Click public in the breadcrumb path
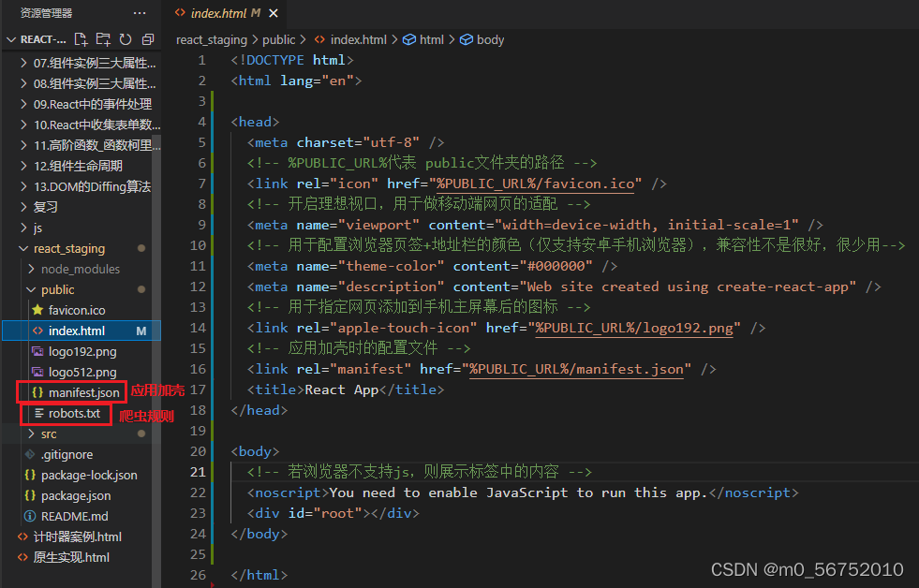Image resolution: width=919 pixels, height=588 pixels. [x=278, y=40]
